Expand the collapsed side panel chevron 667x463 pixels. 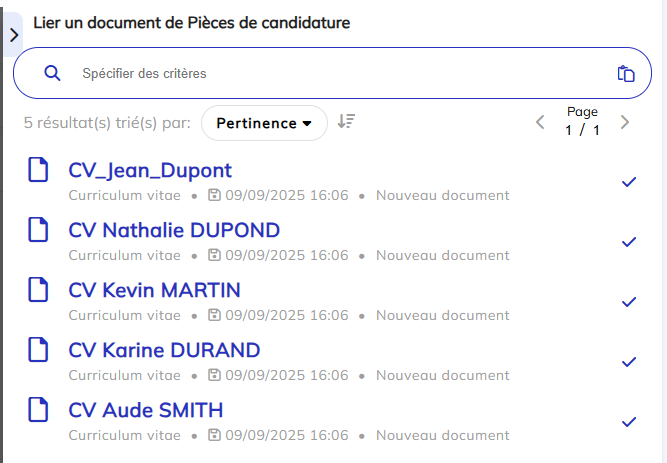[14, 35]
